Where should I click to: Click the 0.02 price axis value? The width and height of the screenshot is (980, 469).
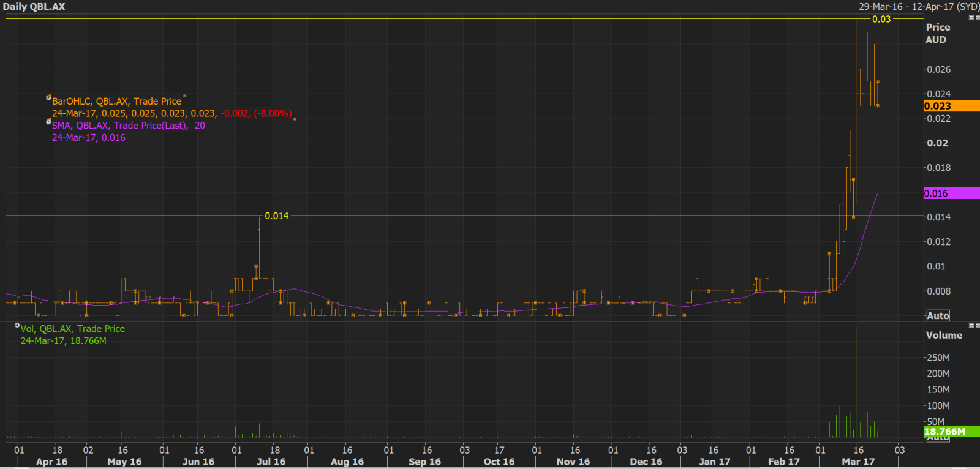(x=937, y=143)
